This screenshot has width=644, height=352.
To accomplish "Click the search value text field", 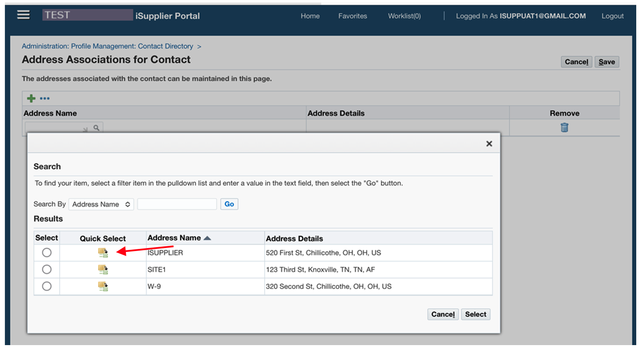I will pos(177,204).
